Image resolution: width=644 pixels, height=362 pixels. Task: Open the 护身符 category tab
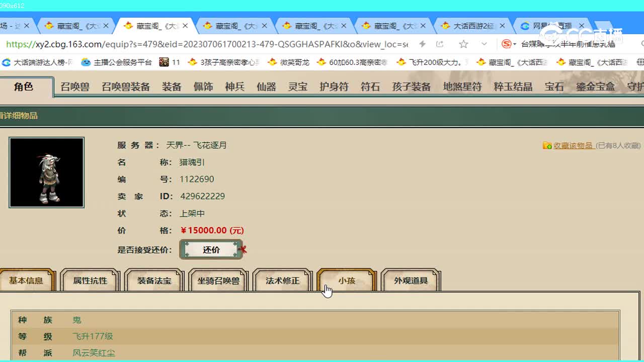334,86
